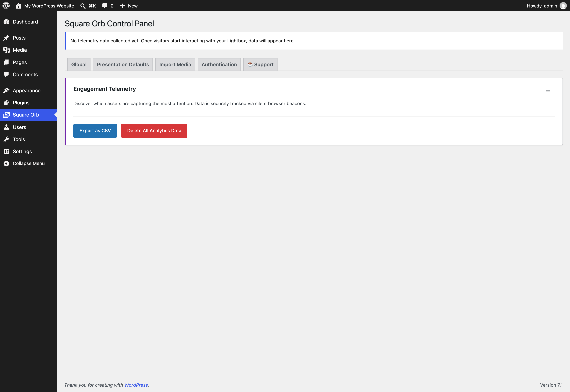Click the Appearance paintbrush icon
The height and width of the screenshot is (392, 570).
click(x=6, y=90)
